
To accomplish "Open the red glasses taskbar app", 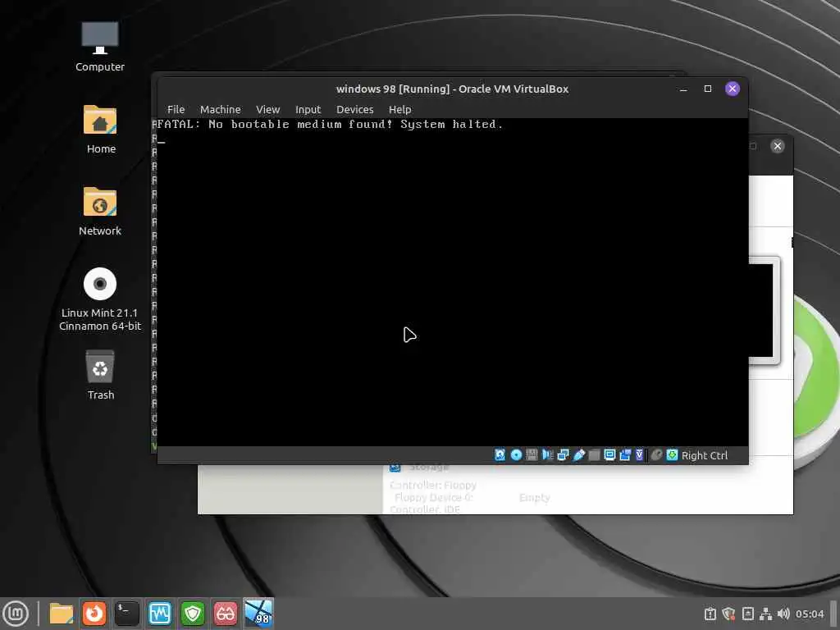I will [226, 614].
